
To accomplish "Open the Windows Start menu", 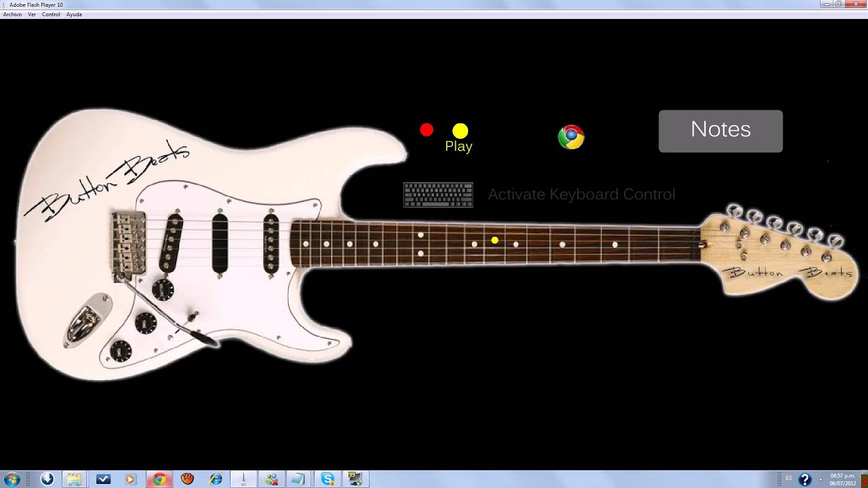I will [x=12, y=479].
